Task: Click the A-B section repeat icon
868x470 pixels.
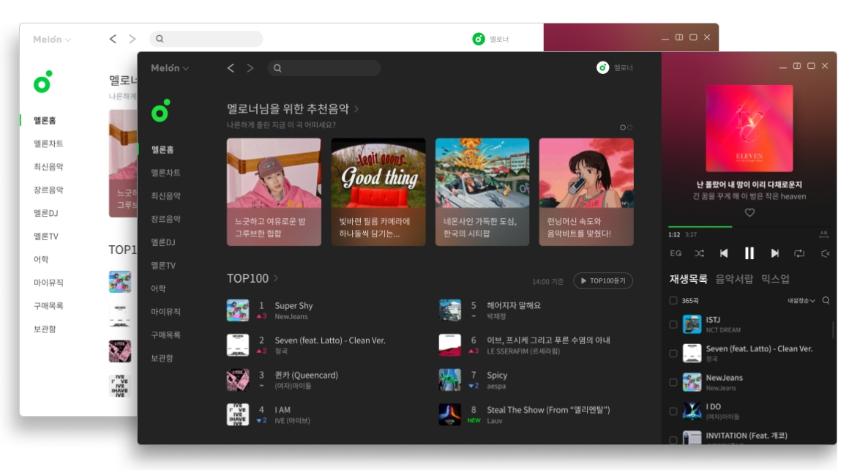Action: click(823, 234)
